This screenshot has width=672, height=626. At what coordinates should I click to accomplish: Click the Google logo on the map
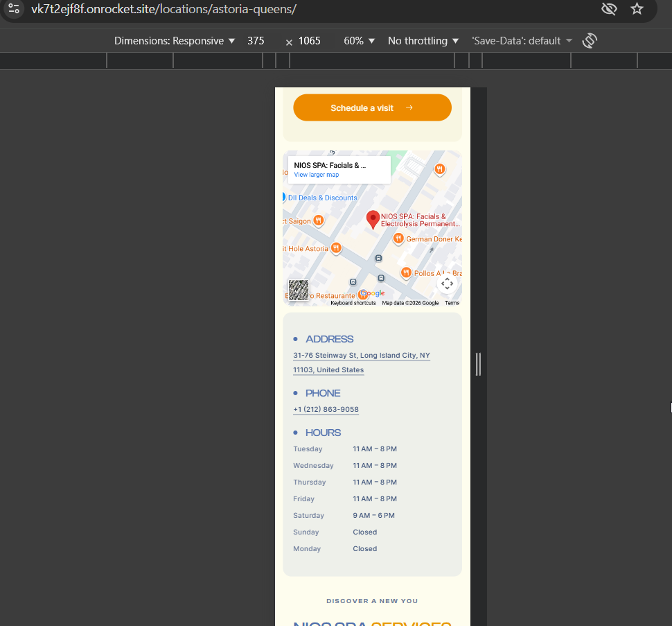(x=373, y=293)
